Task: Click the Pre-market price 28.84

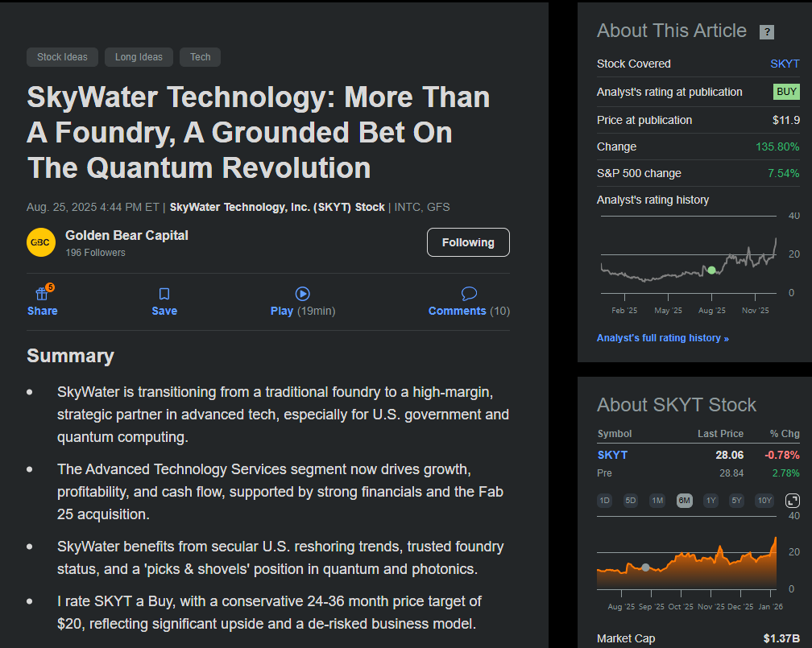Action: click(731, 473)
